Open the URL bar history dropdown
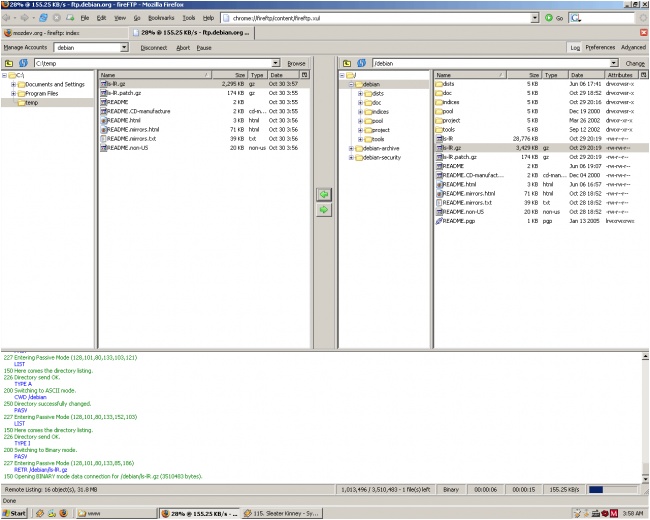650x520 pixels. pos(535,18)
